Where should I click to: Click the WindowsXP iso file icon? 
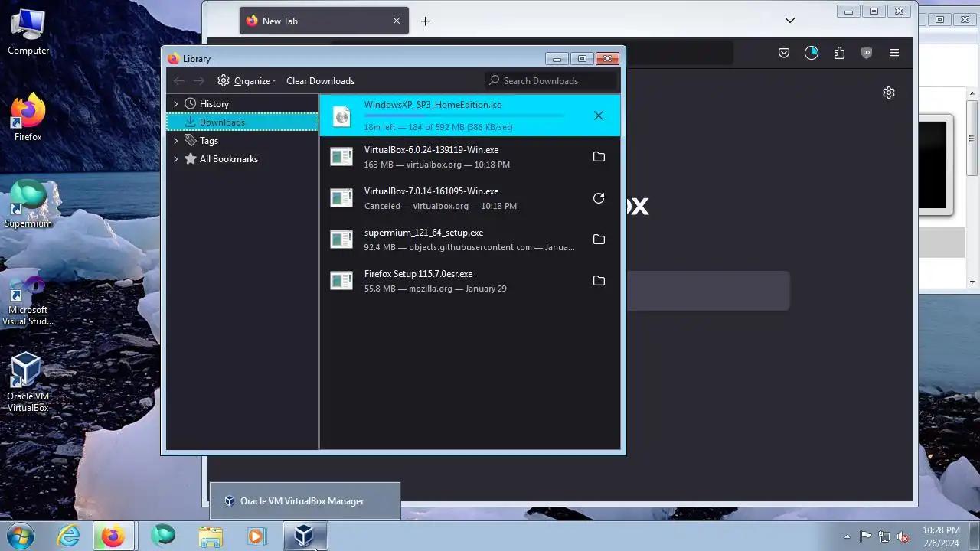tap(341, 116)
